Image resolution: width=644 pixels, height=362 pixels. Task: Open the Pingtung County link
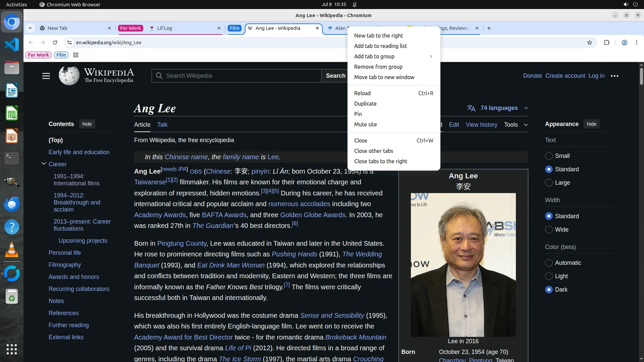pos(181,243)
